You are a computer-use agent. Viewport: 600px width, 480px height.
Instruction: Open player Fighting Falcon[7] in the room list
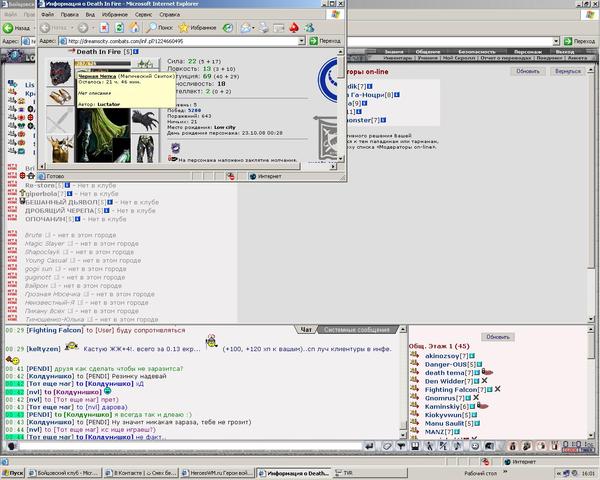[x=455, y=390]
